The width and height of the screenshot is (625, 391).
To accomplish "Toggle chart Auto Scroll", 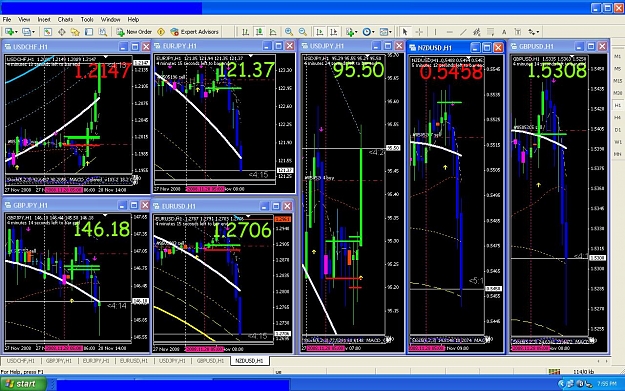I will (x=320, y=32).
